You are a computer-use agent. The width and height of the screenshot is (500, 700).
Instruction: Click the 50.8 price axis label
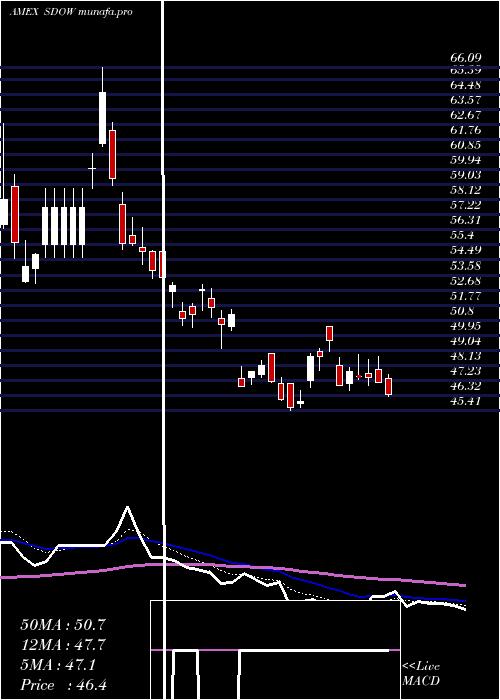tap(462, 310)
